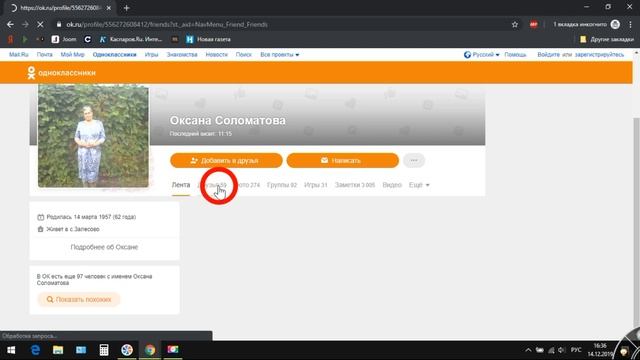Open the Заметки 3 005 tab
640x360 pixels.
click(355, 185)
